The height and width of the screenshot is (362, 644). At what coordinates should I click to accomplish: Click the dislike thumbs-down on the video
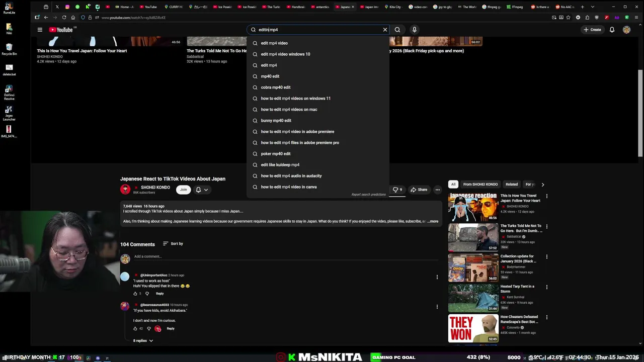point(397,190)
